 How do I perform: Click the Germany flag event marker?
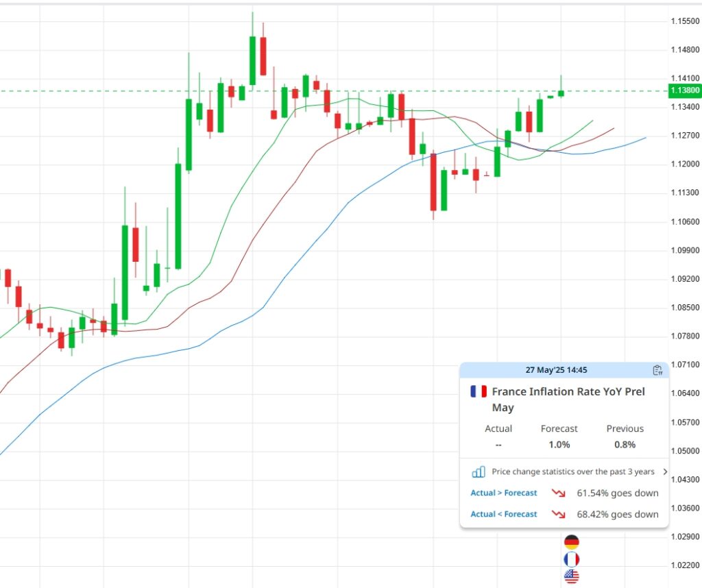(571, 543)
